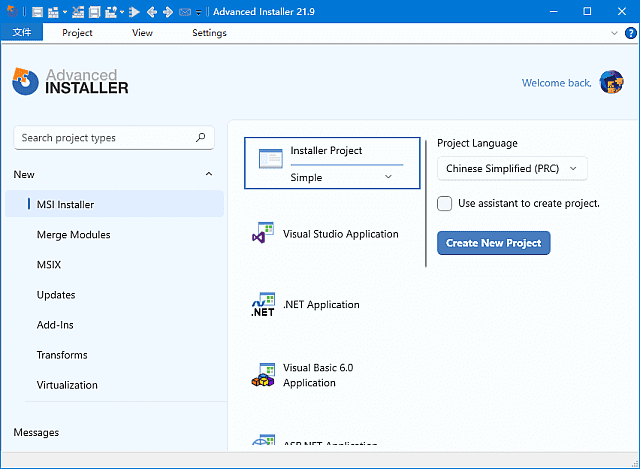Open the question-mark toolbar icon's dropdown arrow
640x469 pixels.
click(x=122, y=12)
